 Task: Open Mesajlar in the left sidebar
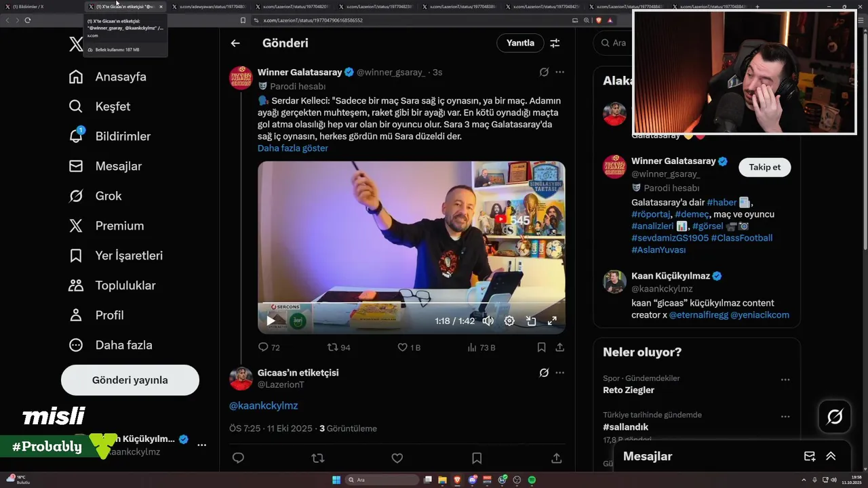105,166
